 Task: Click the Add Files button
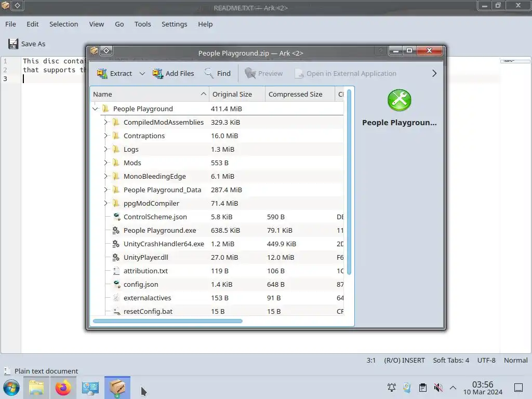pyautogui.click(x=174, y=73)
